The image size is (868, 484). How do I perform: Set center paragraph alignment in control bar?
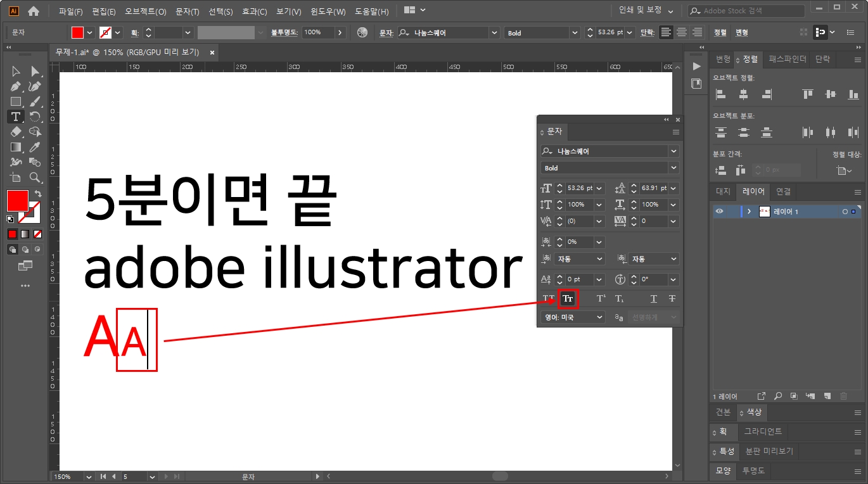tap(682, 32)
